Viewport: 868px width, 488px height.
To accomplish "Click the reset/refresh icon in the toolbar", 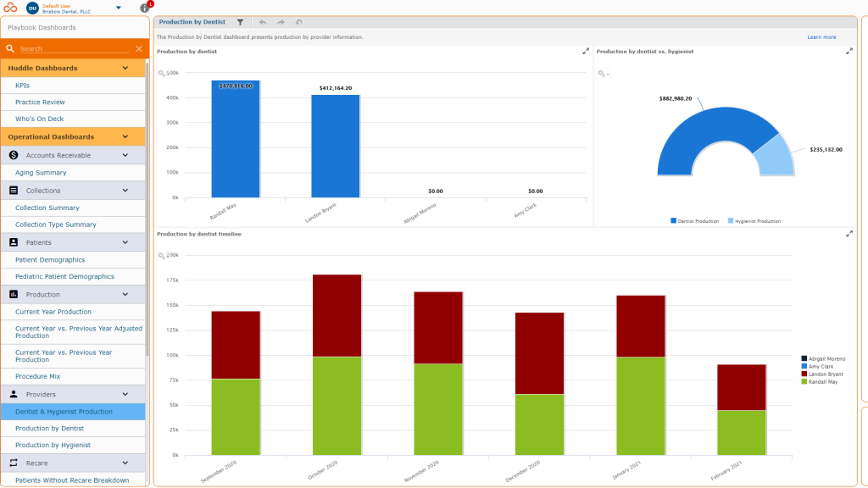I will [298, 22].
